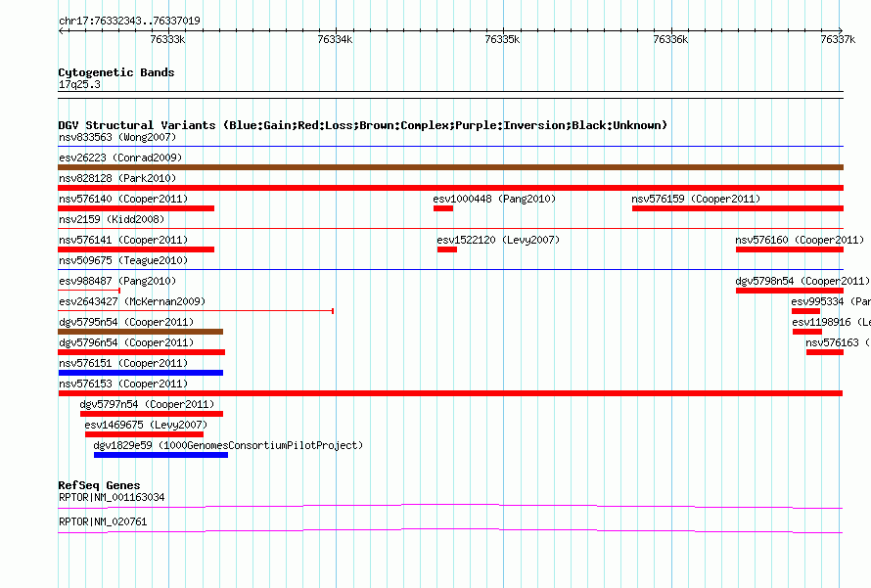The image size is (871, 588).
Task: Open the RPTOR|NM_020761 transcript label
Action: click(103, 521)
